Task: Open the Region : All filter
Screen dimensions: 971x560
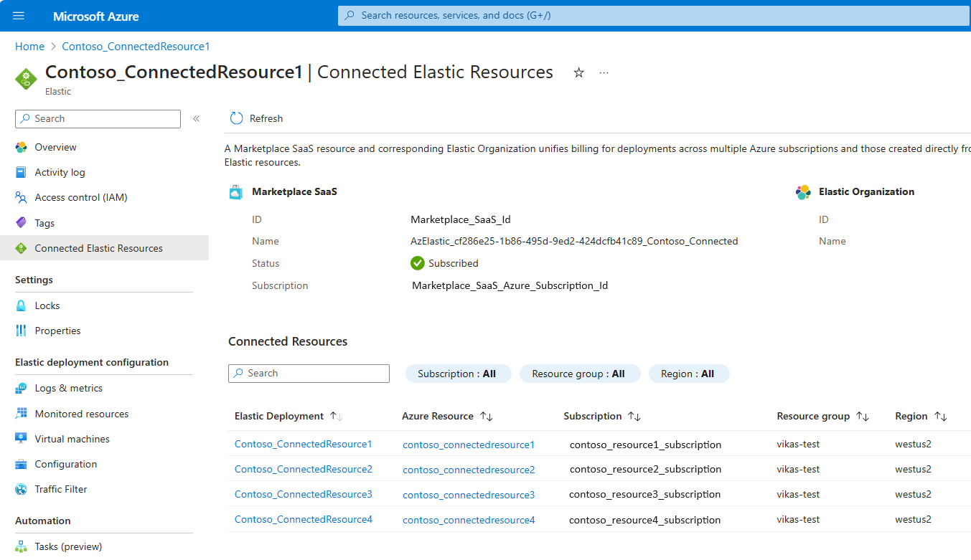Action: pyautogui.click(x=689, y=374)
